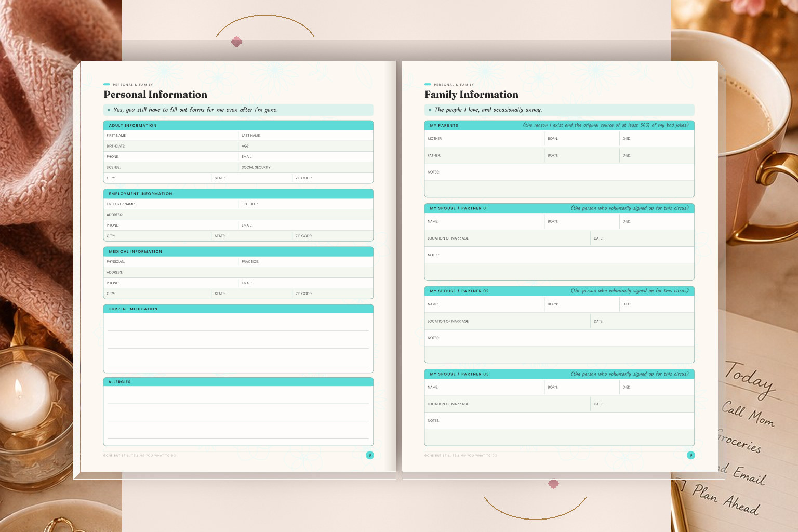Screen dimensions: 798x532
Task: Select the "Yes, you still have to fill out forms" subtitle
Action: coord(195,110)
